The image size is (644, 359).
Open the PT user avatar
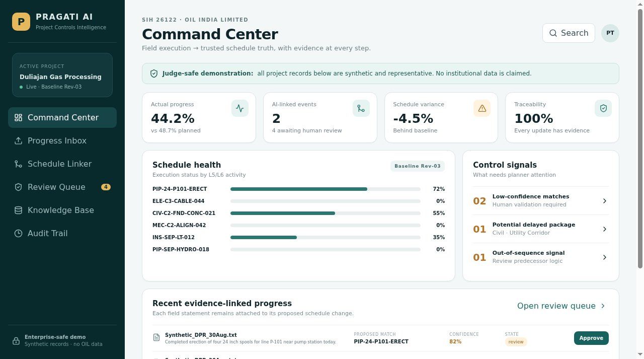tap(610, 33)
